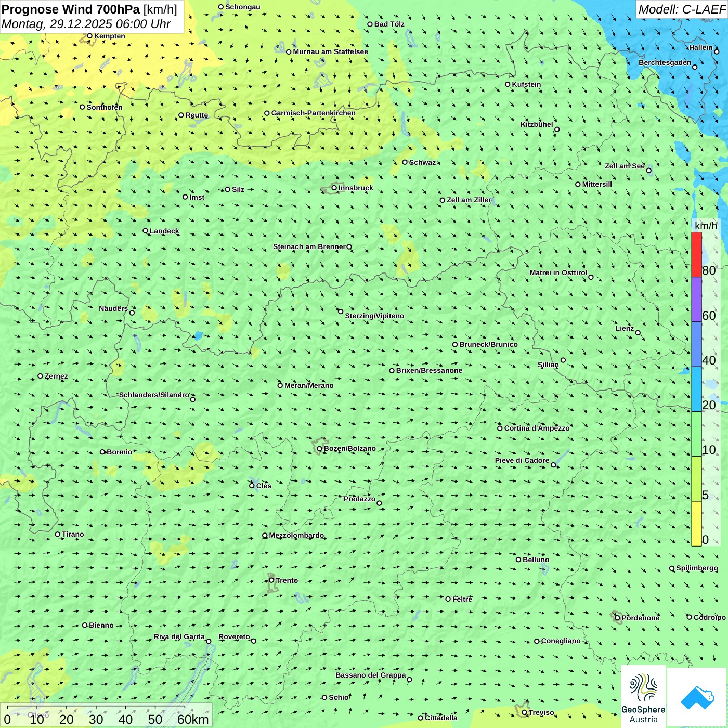Click the Landeck city label
Viewport: 728px width, 728px height.
tap(164, 231)
